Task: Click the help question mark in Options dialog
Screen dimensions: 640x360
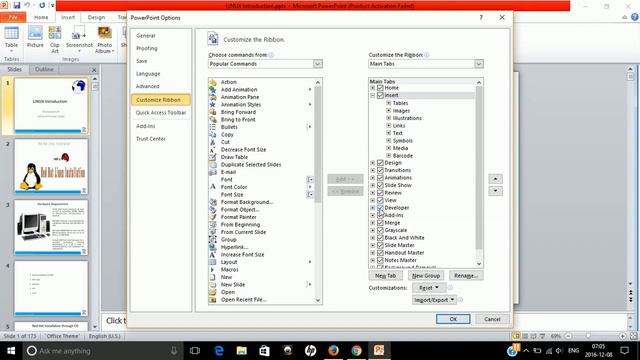Action: [x=481, y=18]
